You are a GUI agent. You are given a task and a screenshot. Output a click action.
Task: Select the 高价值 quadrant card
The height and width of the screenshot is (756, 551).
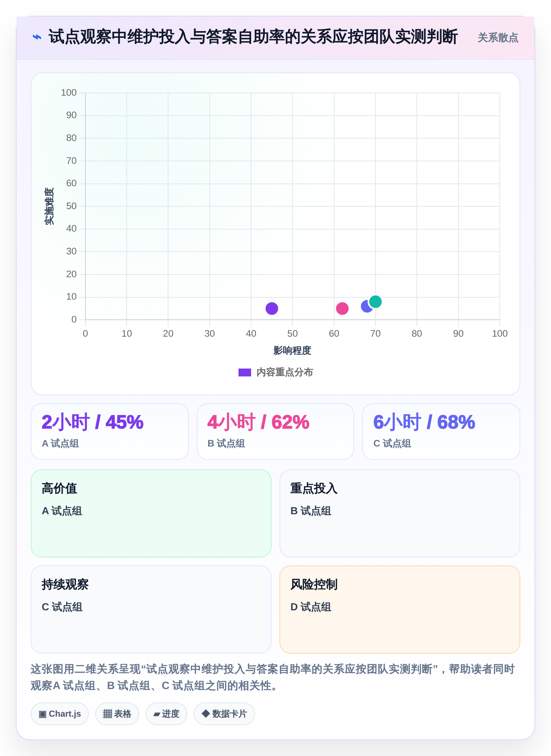tap(151, 513)
